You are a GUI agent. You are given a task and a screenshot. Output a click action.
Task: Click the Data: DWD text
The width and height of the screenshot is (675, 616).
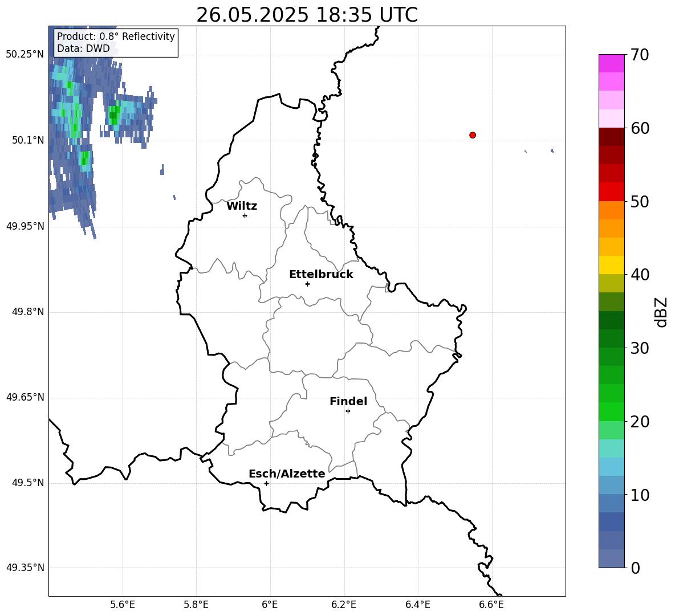point(83,48)
